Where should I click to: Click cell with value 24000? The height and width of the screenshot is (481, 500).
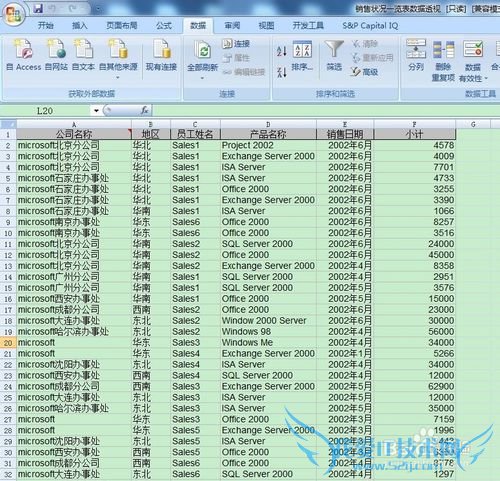coord(414,244)
